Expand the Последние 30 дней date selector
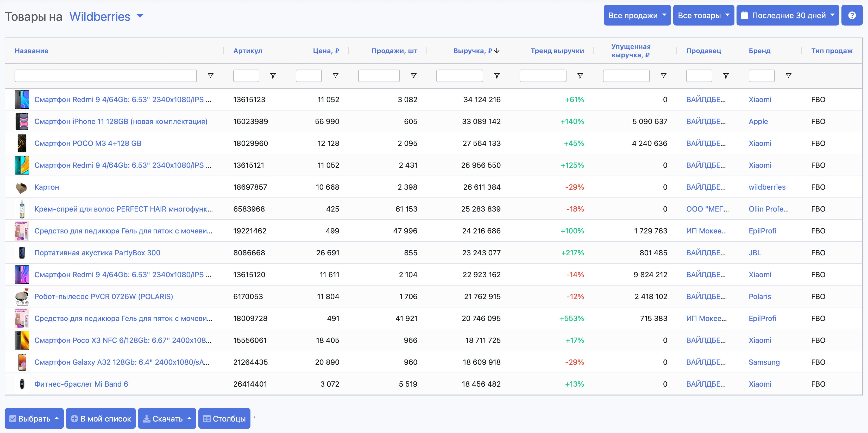868x433 pixels. (788, 15)
